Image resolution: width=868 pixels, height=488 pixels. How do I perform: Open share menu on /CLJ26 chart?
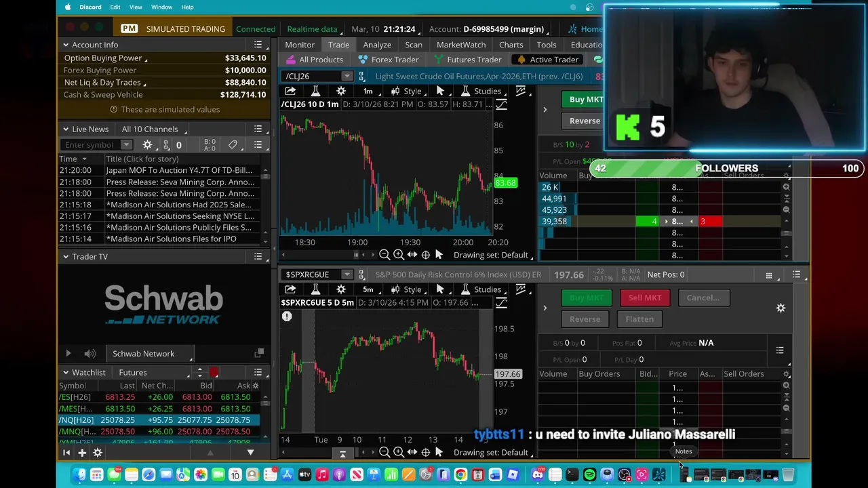[290, 91]
